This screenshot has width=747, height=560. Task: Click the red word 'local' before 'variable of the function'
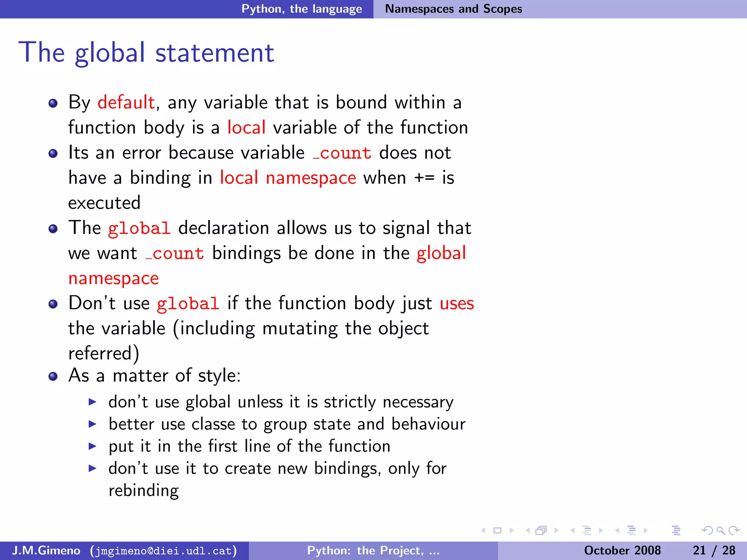246,128
